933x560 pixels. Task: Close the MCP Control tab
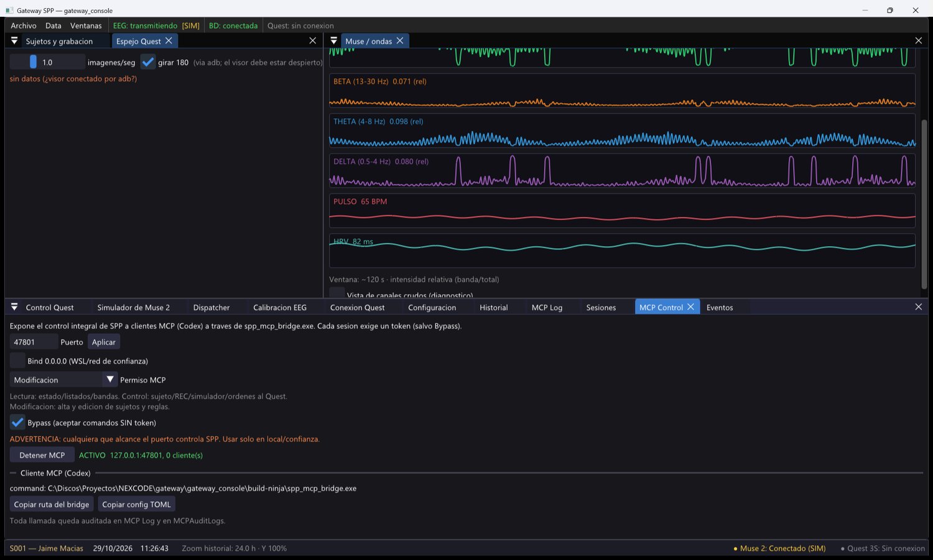click(690, 307)
